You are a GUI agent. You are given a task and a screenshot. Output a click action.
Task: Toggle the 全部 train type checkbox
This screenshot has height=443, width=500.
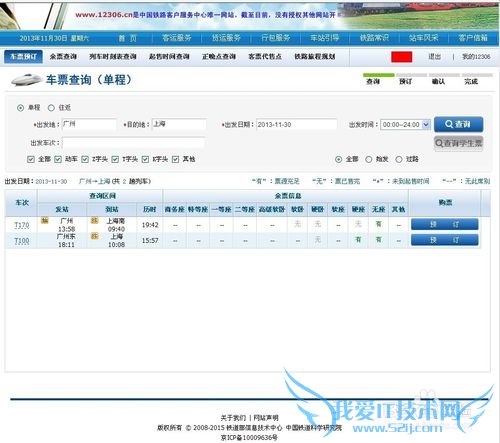point(31,159)
